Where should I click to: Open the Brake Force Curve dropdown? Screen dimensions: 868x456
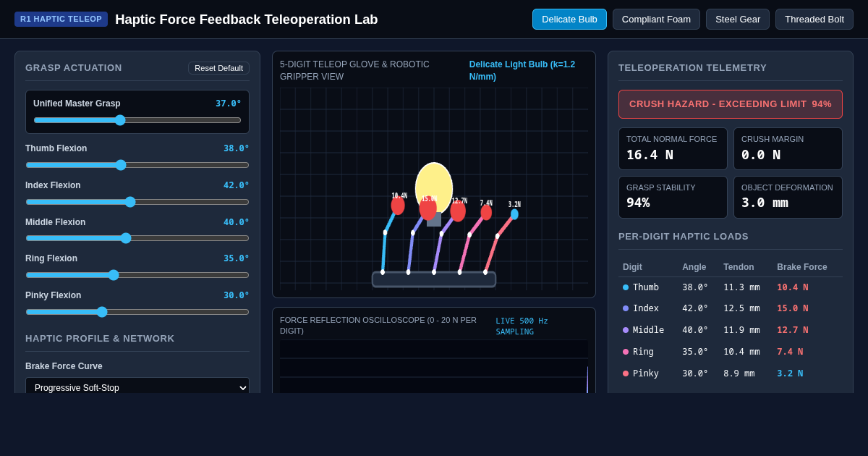click(x=137, y=387)
